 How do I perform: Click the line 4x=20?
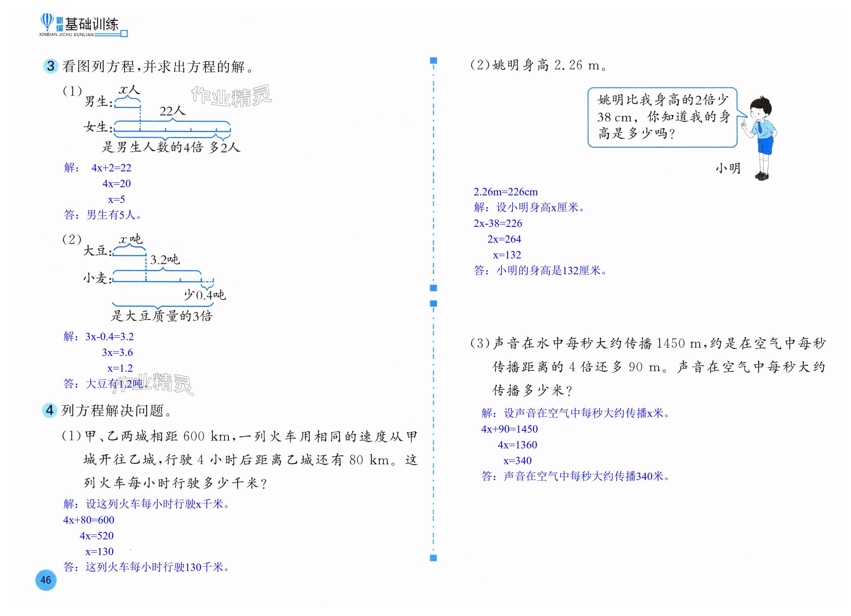point(117,183)
